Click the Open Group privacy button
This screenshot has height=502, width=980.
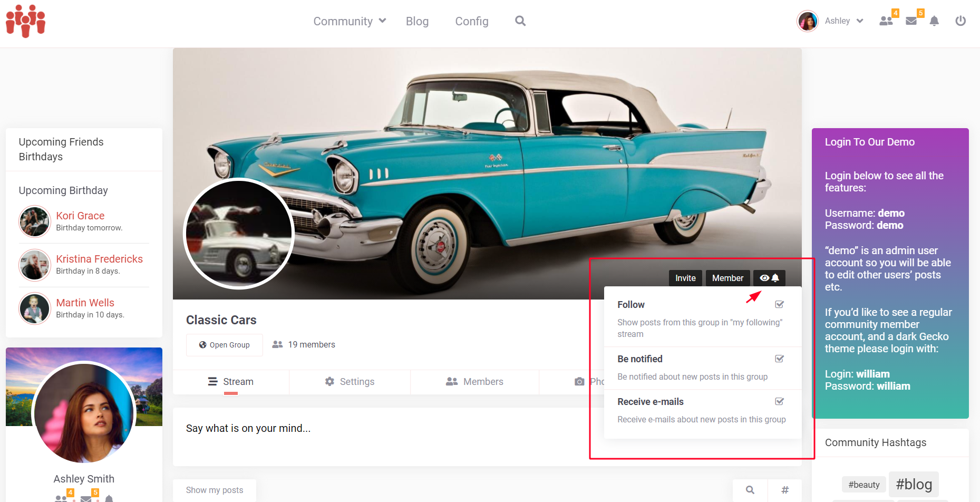pos(225,345)
